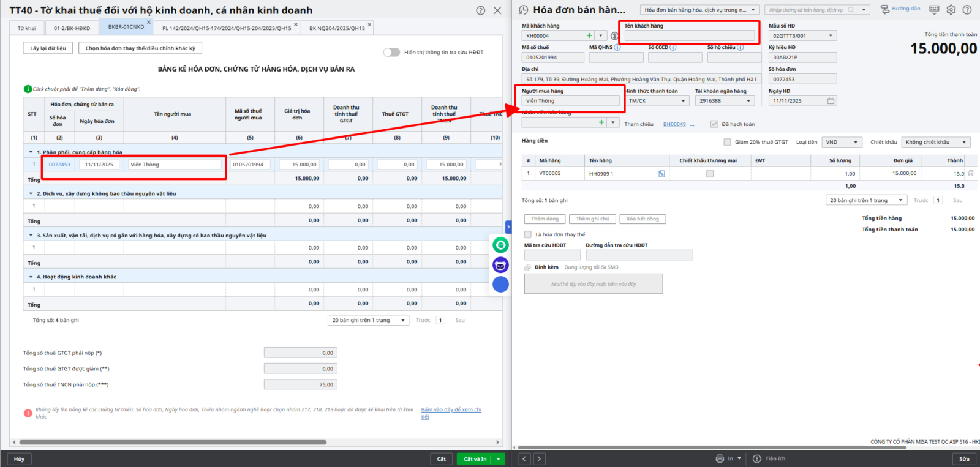The height and width of the screenshot is (467, 980).
Task: Toggle Hiển thị thông tin tra cứu HĐĐT
Action: point(391,53)
